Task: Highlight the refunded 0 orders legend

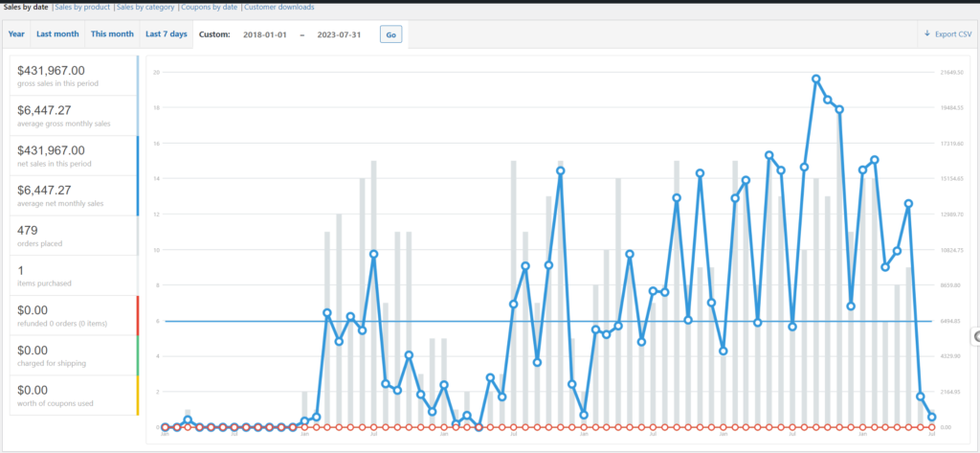Action: tap(75, 316)
